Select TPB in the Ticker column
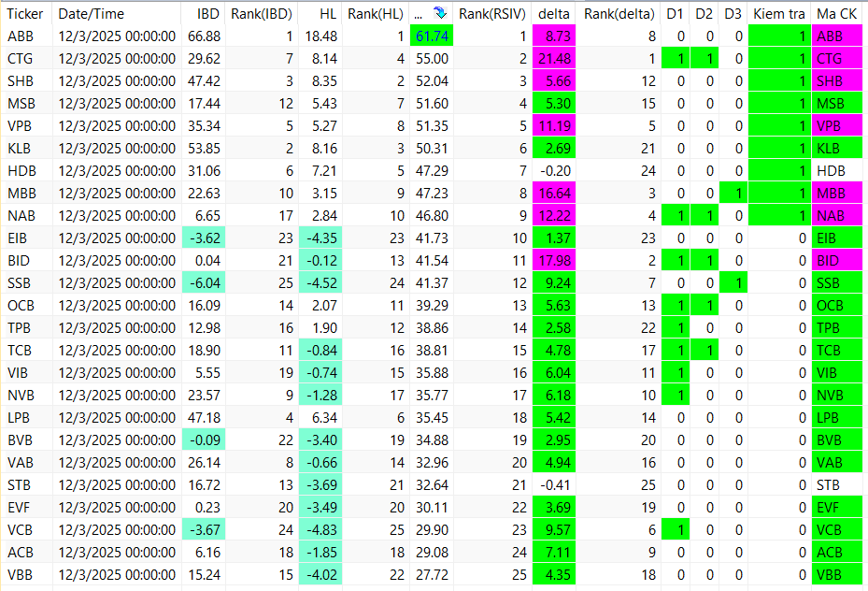Screen dimensions: 868x591 (x=19, y=328)
